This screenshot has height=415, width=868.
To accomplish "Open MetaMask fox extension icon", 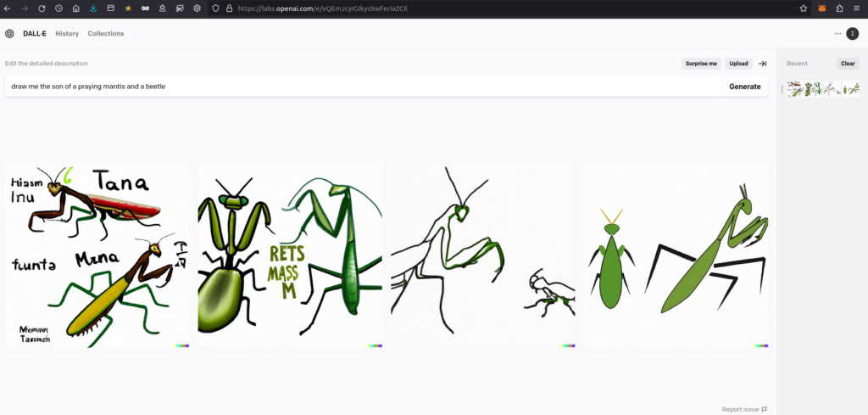I will 822,8.
